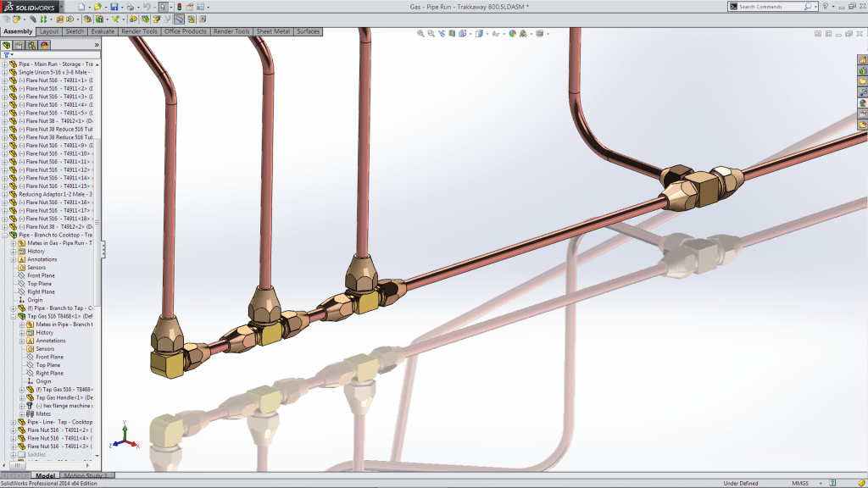
Task: Select the Rotate View tool
Action: coord(442,36)
